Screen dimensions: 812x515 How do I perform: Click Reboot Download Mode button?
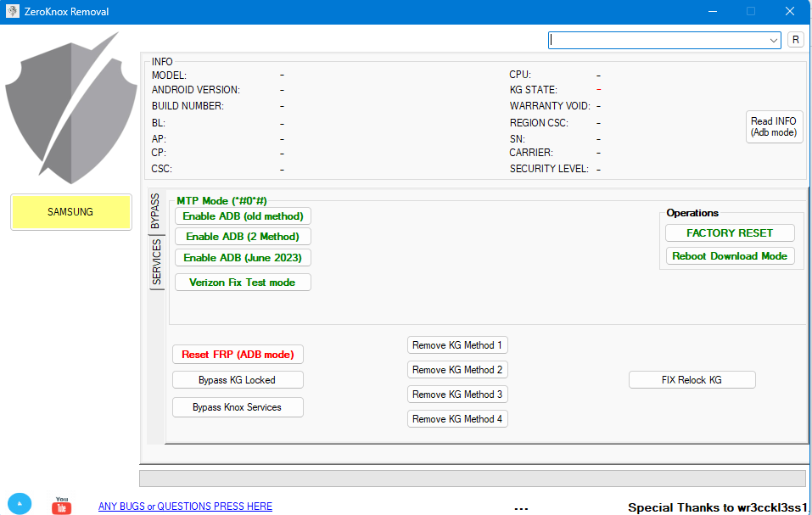click(x=730, y=256)
